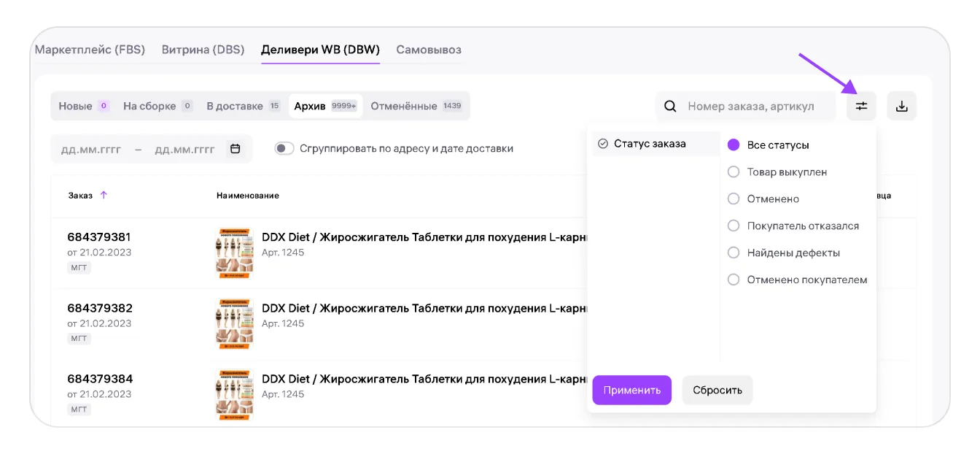Open the filter settings icon
980x454 pixels.
pos(861,106)
